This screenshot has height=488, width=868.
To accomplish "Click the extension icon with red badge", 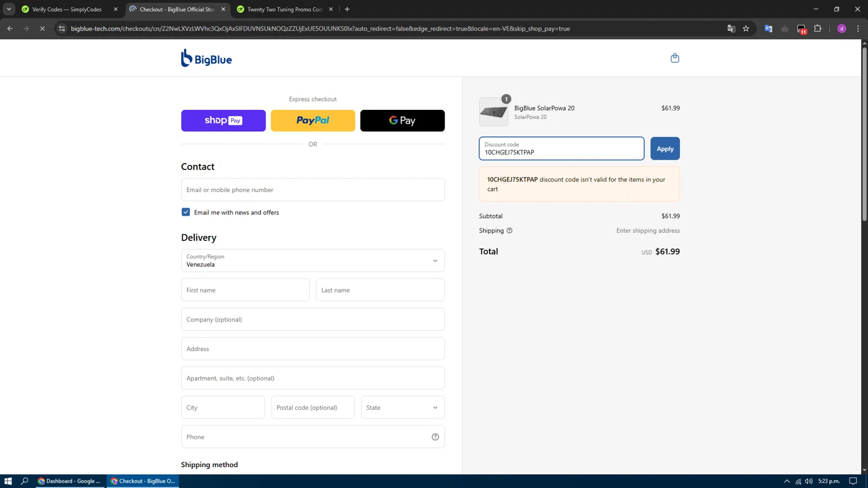I will click(801, 29).
